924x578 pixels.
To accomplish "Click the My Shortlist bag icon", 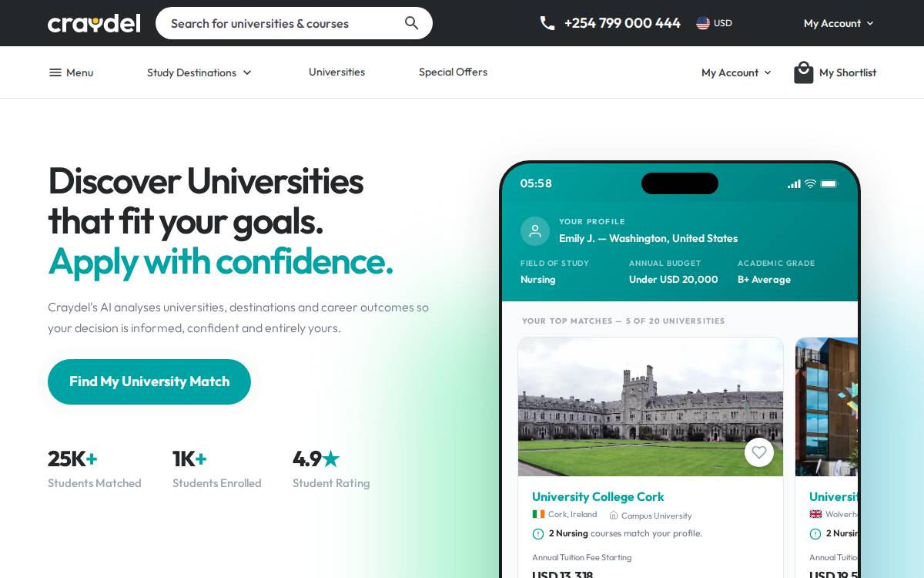I will (x=804, y=72).
